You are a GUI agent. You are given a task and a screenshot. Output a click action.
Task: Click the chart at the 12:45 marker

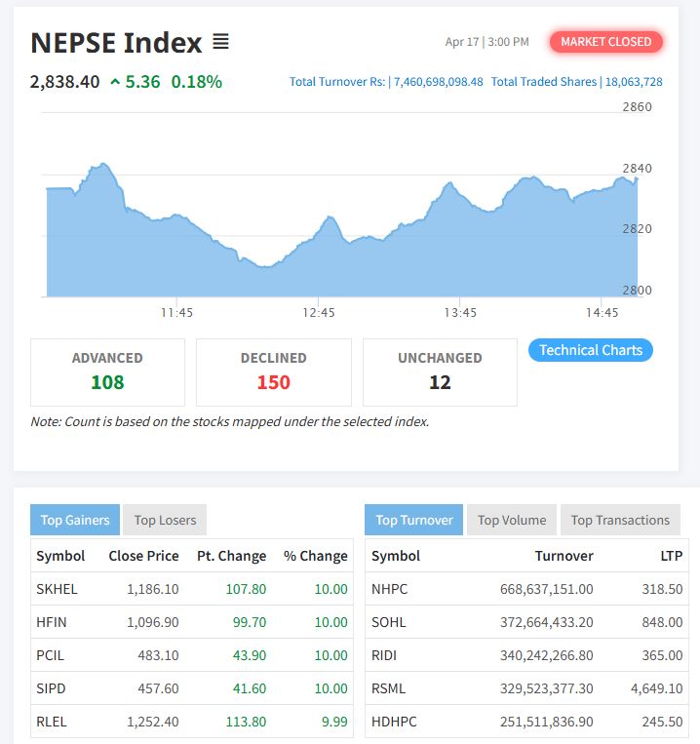[319, 263]
